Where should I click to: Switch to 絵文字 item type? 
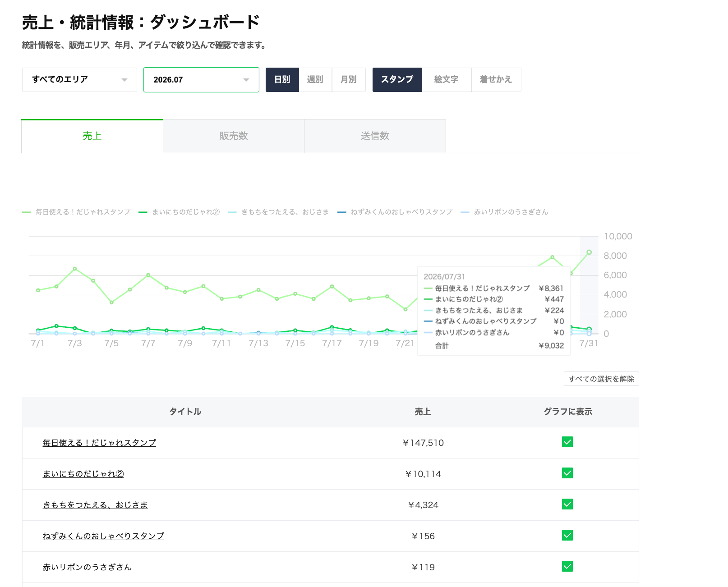click(x=447, y=80)
